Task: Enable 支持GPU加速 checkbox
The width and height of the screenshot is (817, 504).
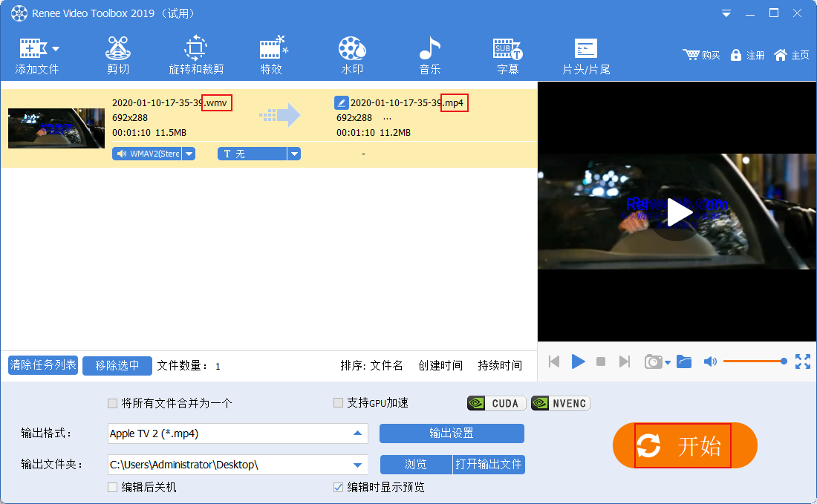Action: 338,402
